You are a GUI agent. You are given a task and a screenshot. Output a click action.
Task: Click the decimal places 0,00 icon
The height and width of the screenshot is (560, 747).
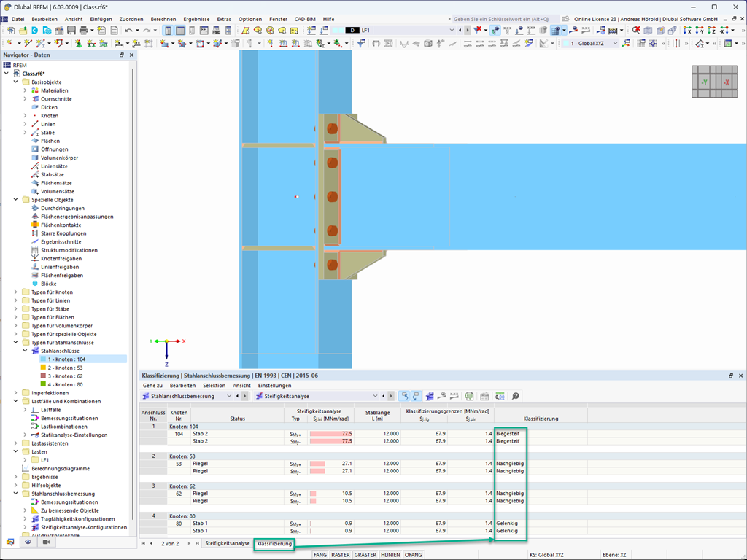coord(500,396)
